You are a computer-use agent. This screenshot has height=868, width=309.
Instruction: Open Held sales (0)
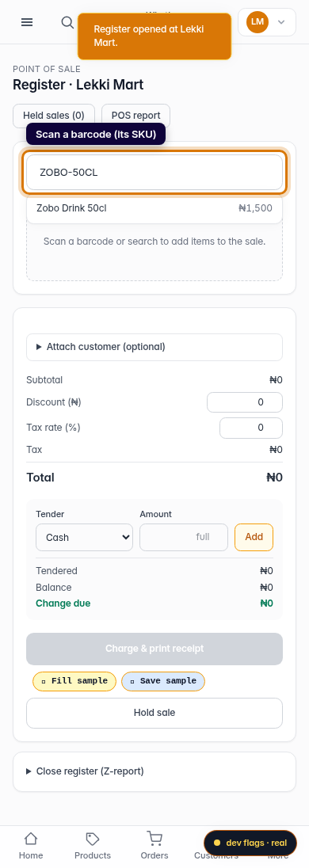[x=54, y=116]
